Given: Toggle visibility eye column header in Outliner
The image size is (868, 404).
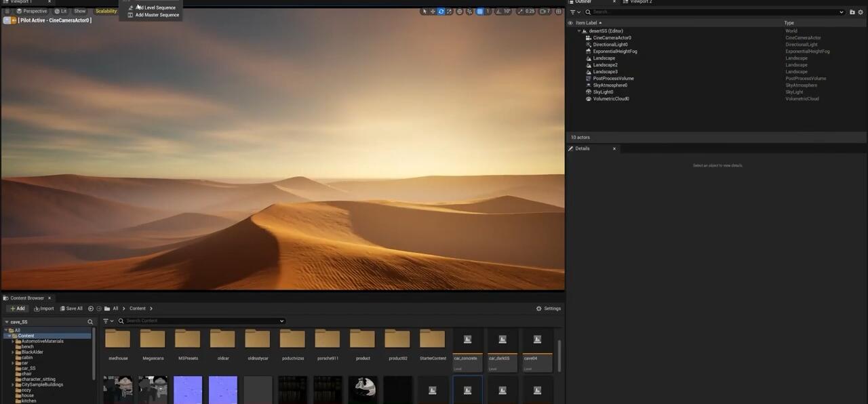Looking at the screenshot, I should point(570,23).
